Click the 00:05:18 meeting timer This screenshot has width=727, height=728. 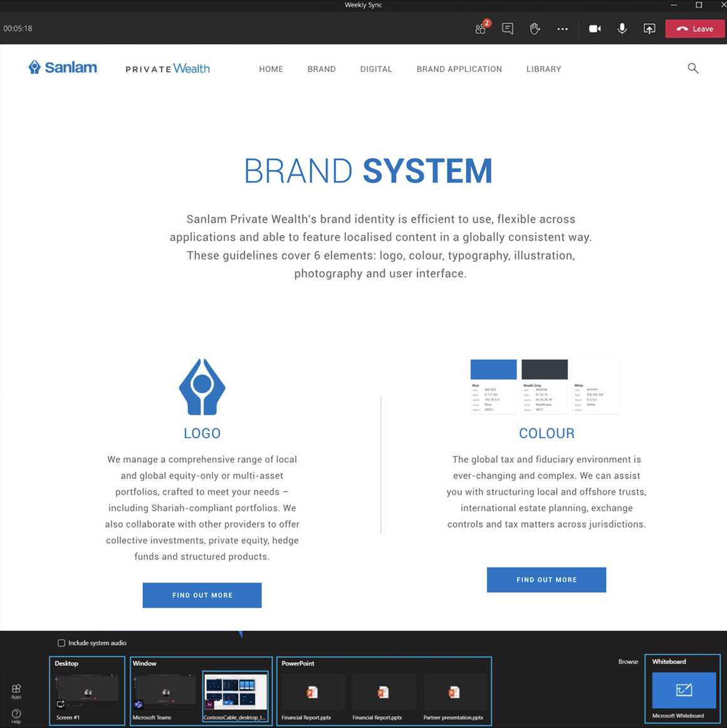pyautogui.click(x=18, y=28)
